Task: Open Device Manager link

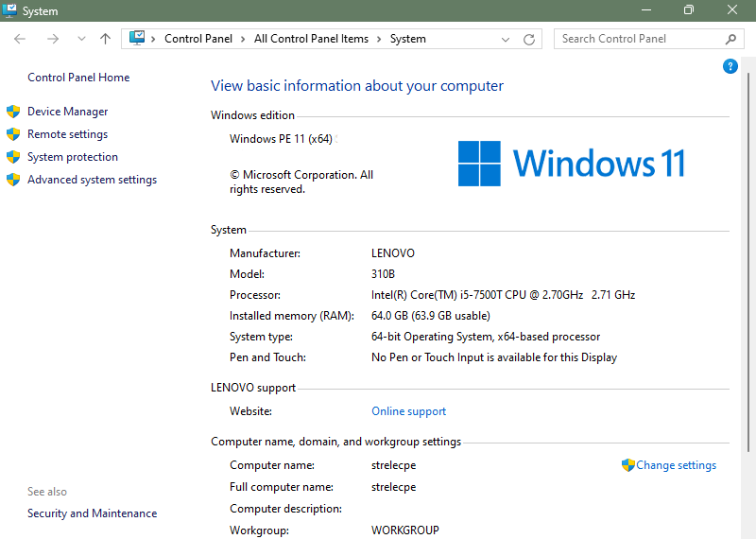Action: (x=67, y=112)
